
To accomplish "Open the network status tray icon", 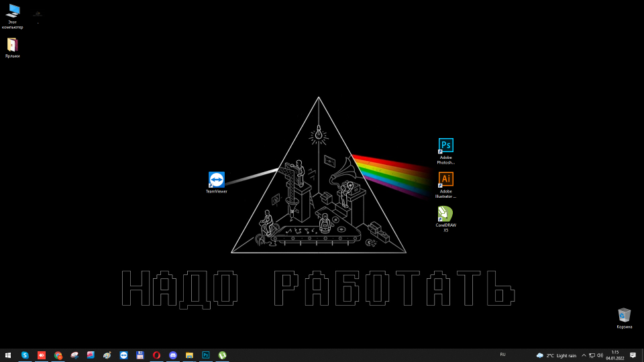I will (x=592, y=355).
